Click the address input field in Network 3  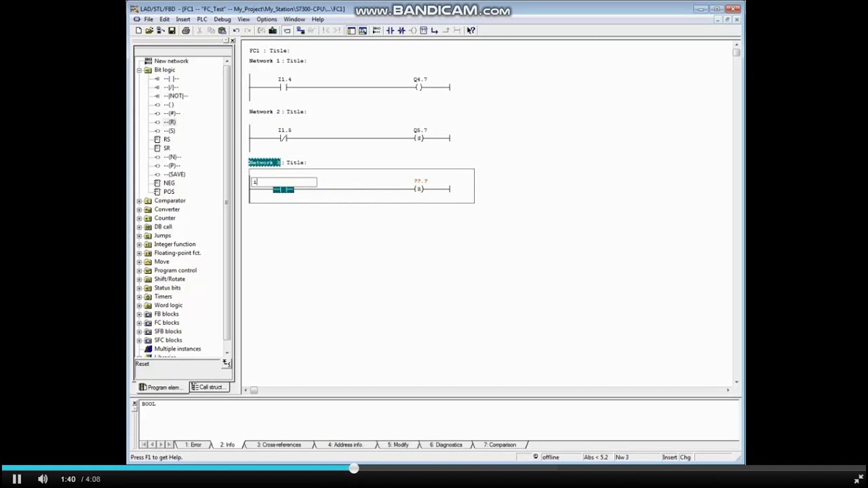coord(284,182)
